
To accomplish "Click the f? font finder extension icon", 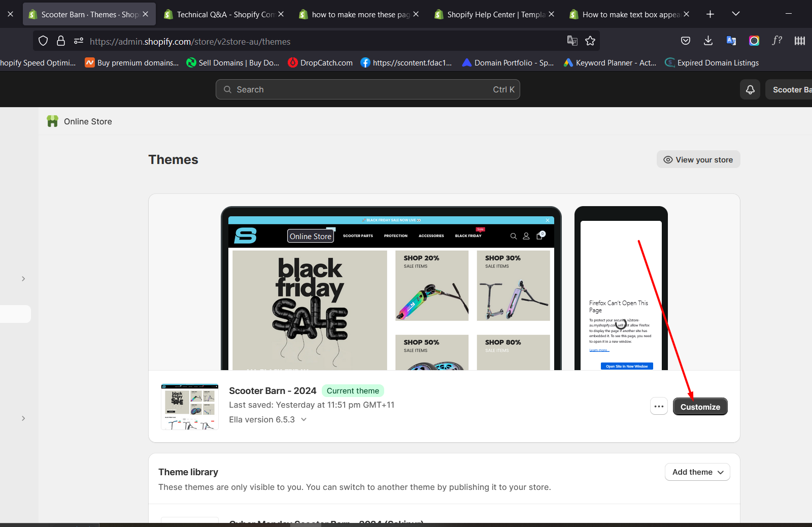I will coord(777,41).
